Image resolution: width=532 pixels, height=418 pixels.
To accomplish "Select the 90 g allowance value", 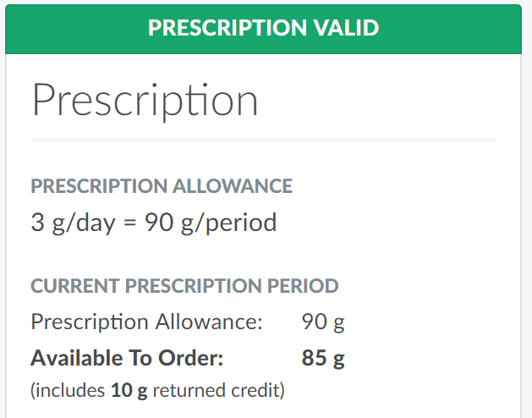I will pos(323,322).
